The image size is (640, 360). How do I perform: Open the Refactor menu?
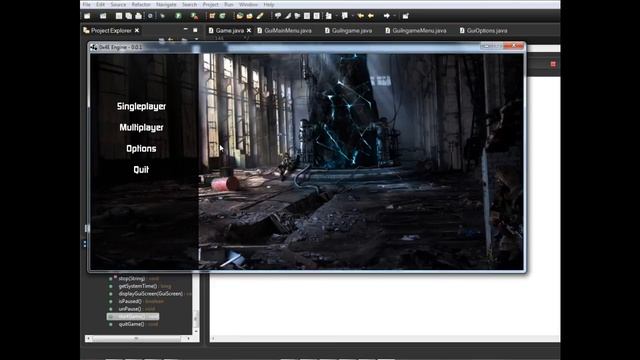141,4
